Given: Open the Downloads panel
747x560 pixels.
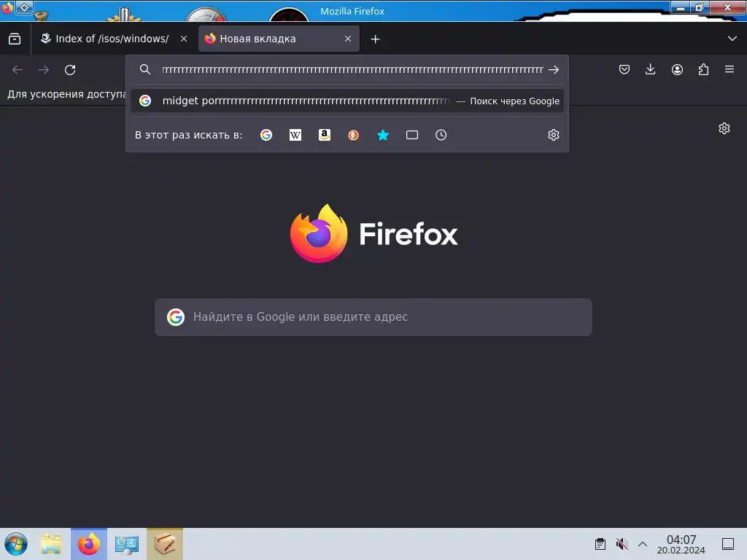Looking at the screenshot, I should 650,69.
